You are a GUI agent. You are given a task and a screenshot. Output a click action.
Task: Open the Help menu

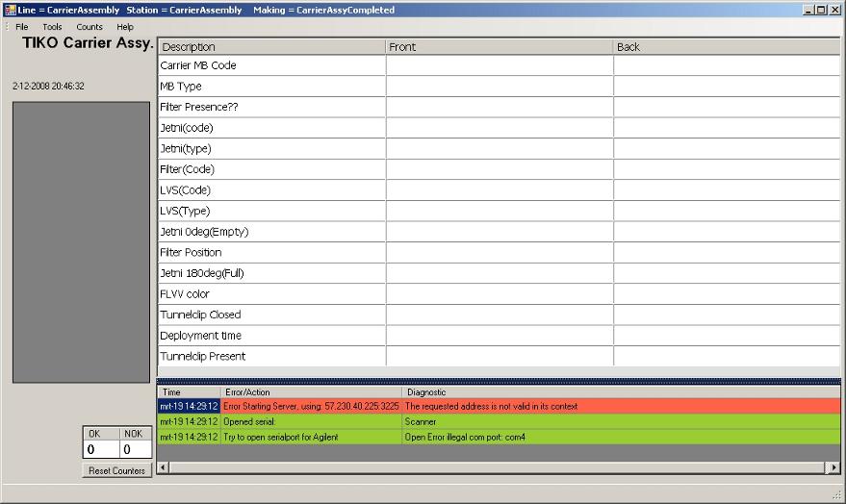pyautogui.click(x=124, y=26)
